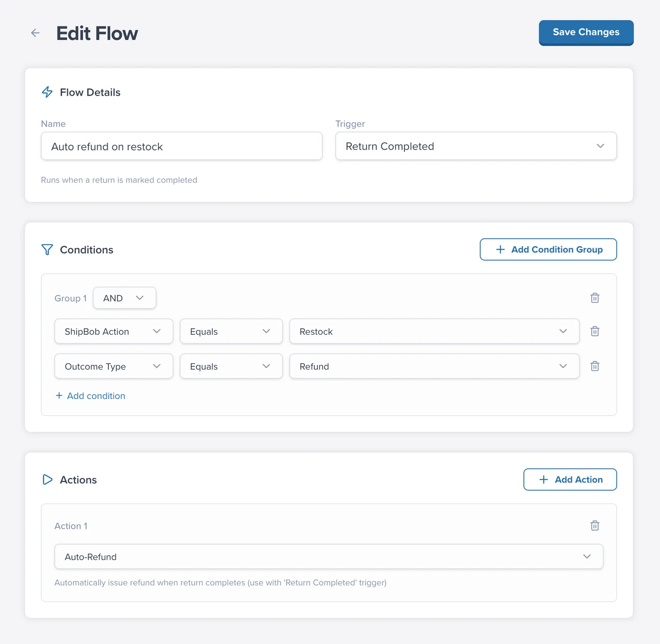Click the lightning bolt icon beside Flow Details
660x644 pixels.
pyautogui.click(x=47, y=92)
